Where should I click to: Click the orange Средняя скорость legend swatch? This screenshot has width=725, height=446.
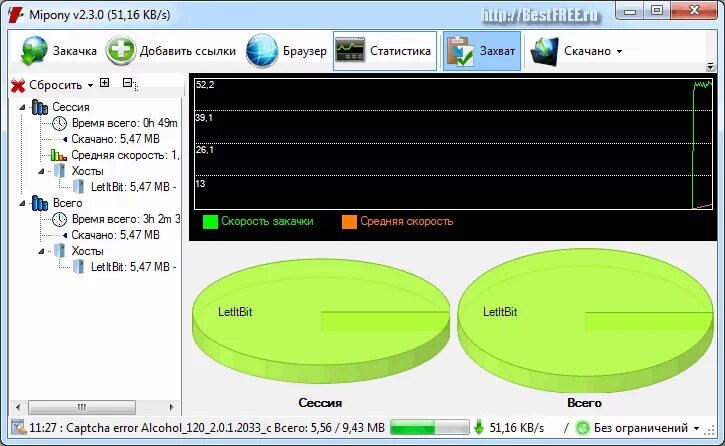coord(350,222)
